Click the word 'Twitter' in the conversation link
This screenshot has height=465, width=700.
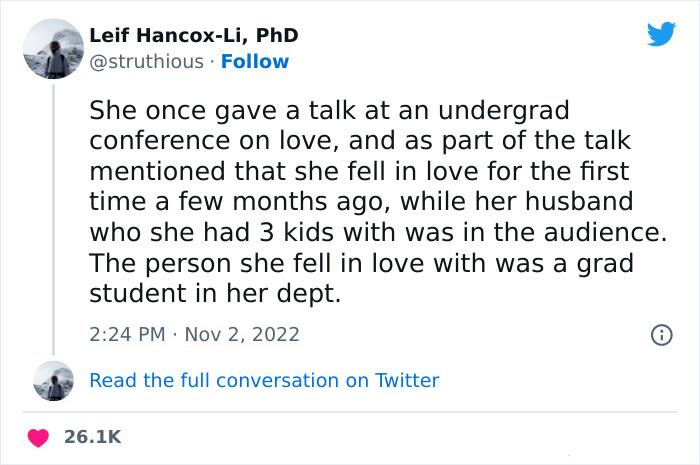click(406, 380)
